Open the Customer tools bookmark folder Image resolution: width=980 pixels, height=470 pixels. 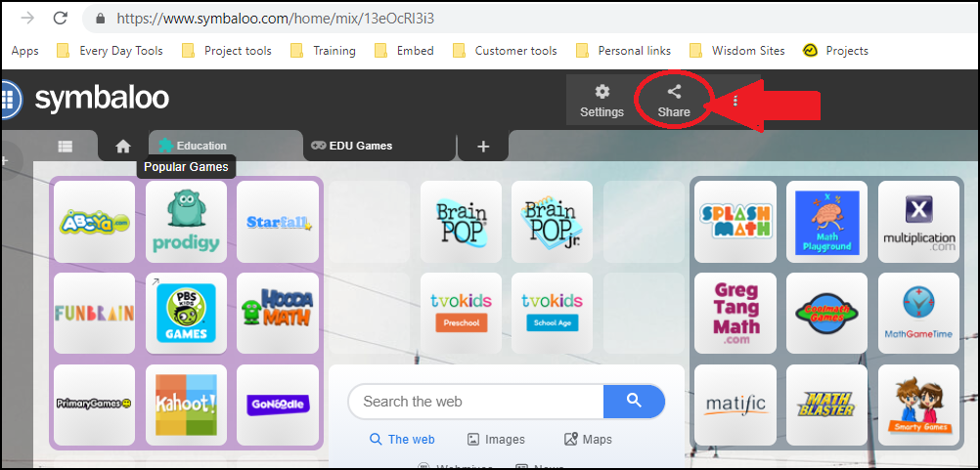[x=505, y=51]
